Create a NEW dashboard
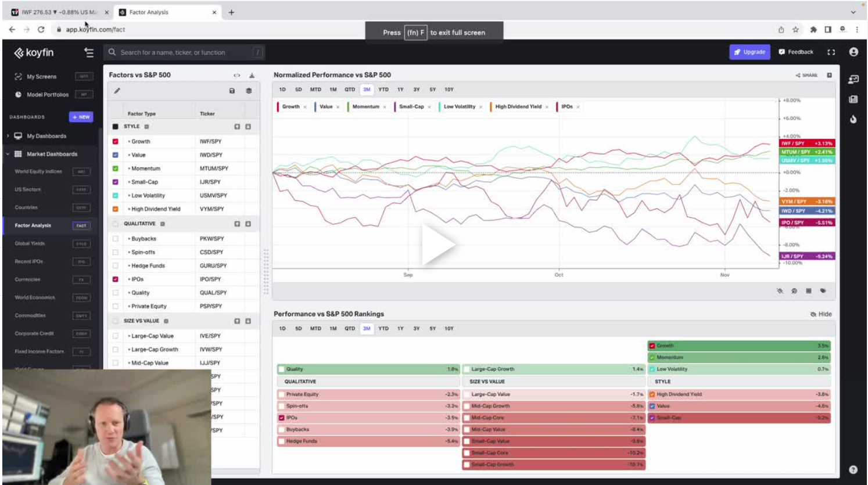 (81, 117)
